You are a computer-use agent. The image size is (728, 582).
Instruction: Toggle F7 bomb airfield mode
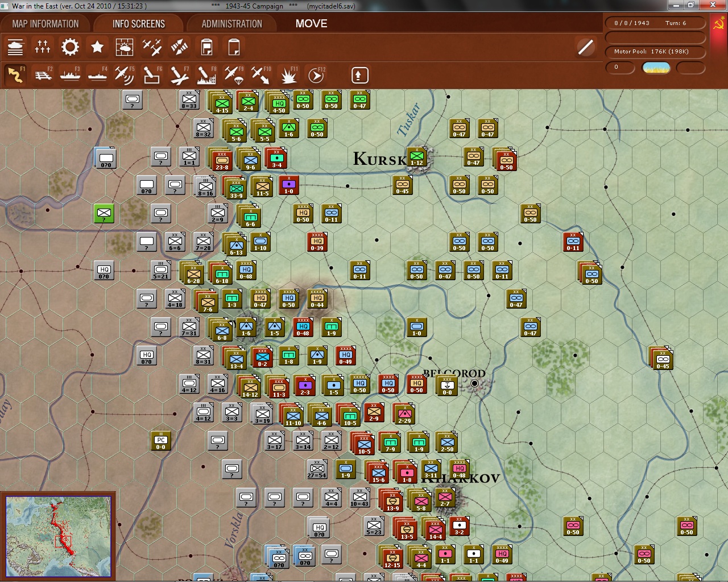click(179, 75)
